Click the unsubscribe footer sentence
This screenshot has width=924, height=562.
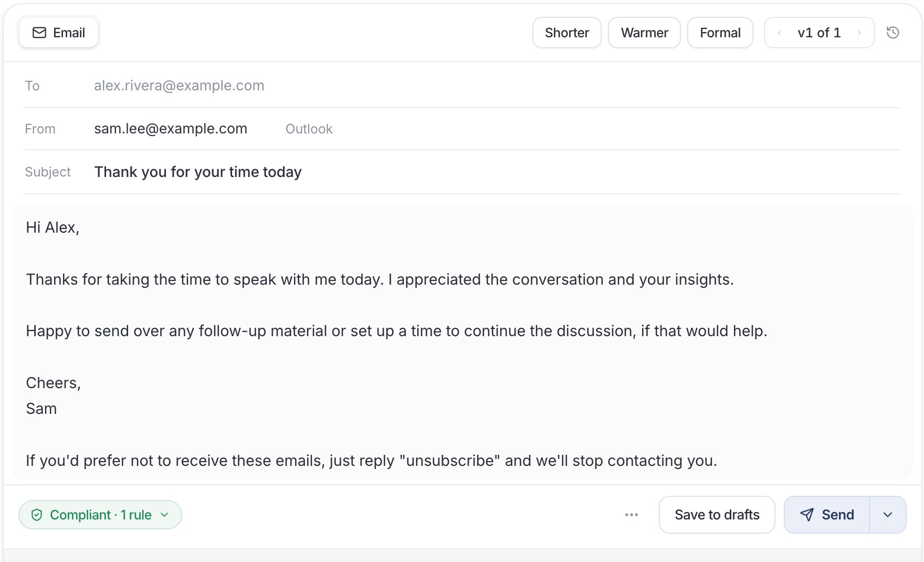[x=371, y=461]
